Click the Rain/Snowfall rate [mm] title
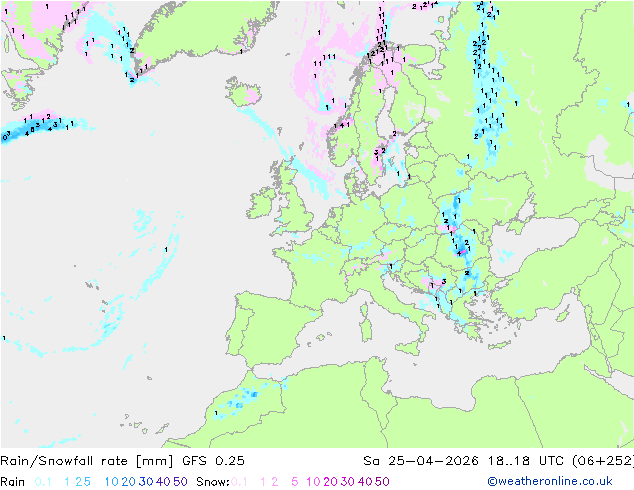The image size is (634, 490). coord(87,460)
